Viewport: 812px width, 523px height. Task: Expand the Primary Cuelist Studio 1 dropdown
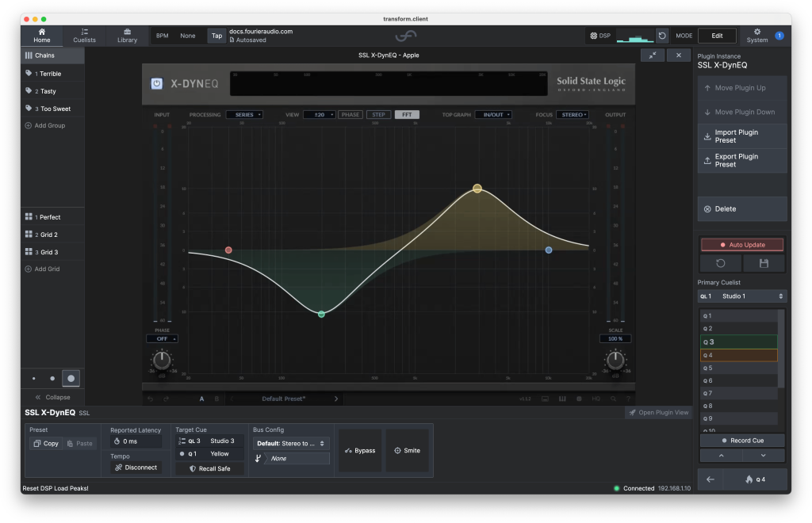coord(742,296)
